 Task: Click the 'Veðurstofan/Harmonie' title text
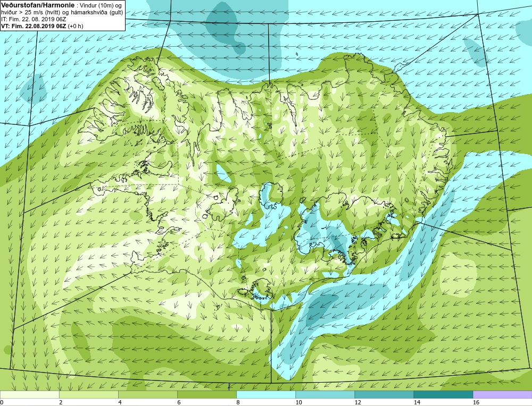click(37, 6)
